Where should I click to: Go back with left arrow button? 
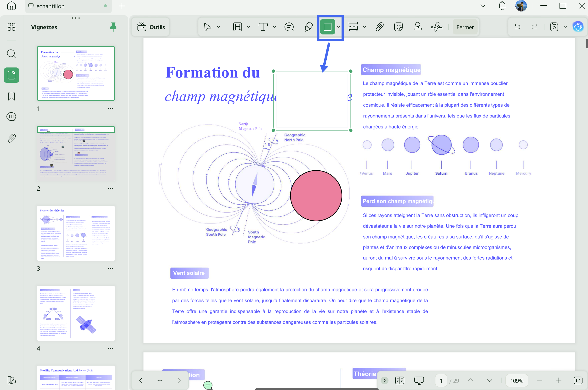(141, 380)
